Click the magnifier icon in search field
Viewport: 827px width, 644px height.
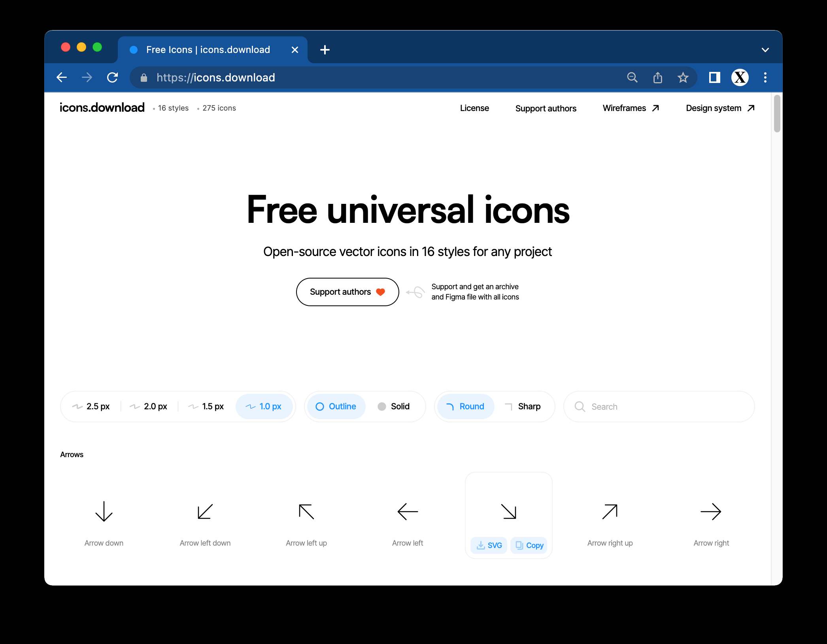580,407
